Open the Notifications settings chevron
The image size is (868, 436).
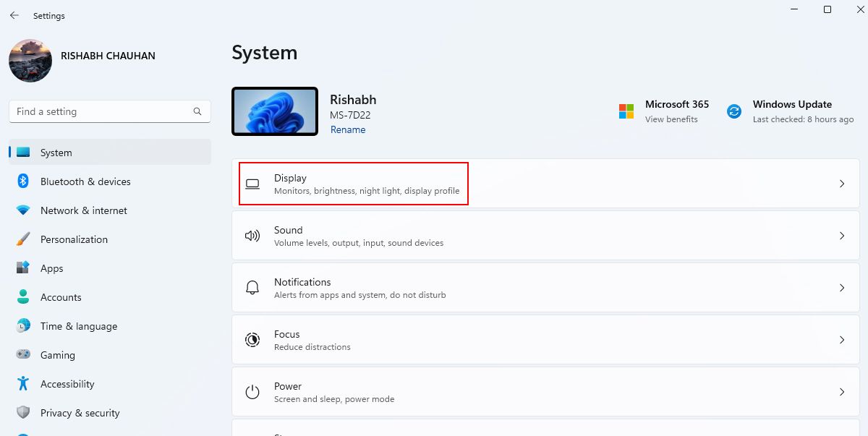[x=841, y=287]
